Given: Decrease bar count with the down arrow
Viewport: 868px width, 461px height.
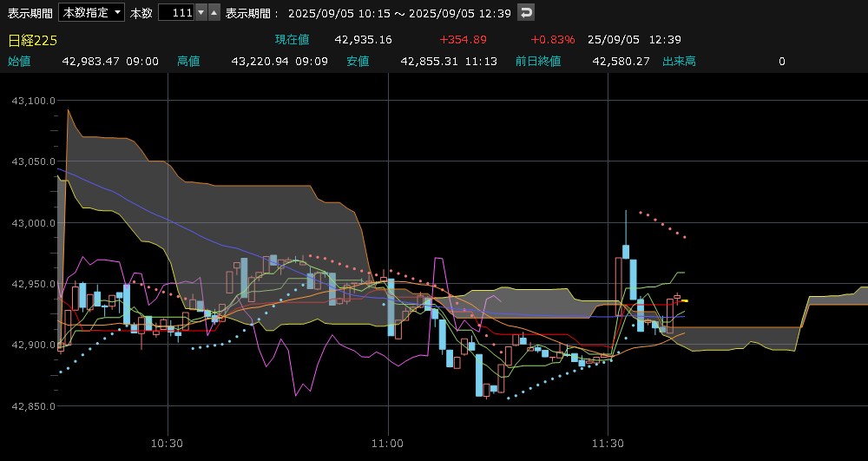Looking at the screenshot, I should pyautogui.click(x=201, y=13).
